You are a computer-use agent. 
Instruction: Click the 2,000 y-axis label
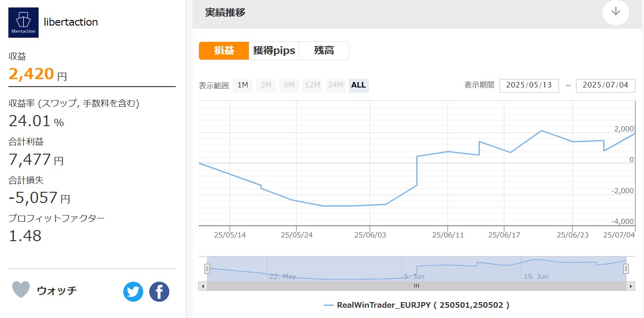625,129
